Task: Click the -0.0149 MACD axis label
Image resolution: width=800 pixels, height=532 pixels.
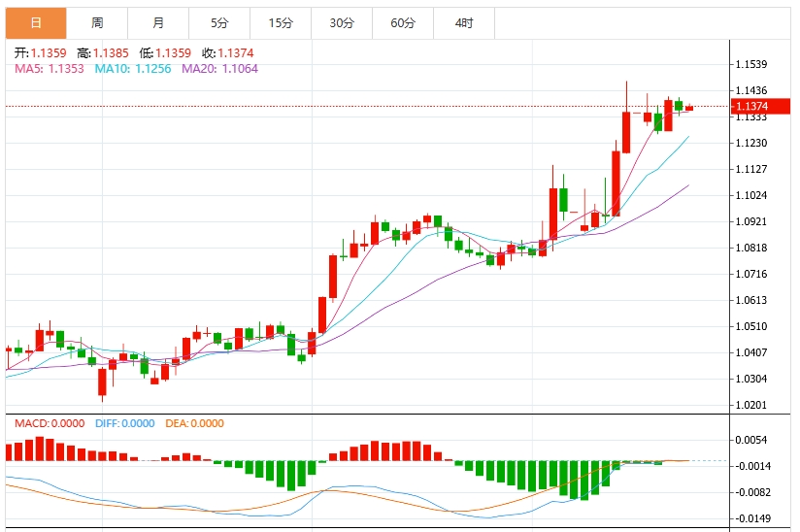Action: pyautogui.click(x=751, y=518)
